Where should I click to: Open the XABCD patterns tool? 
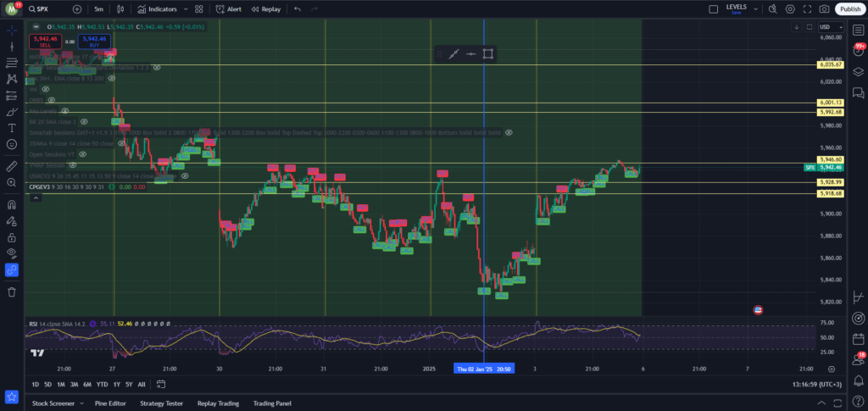(x=12, y=79)
